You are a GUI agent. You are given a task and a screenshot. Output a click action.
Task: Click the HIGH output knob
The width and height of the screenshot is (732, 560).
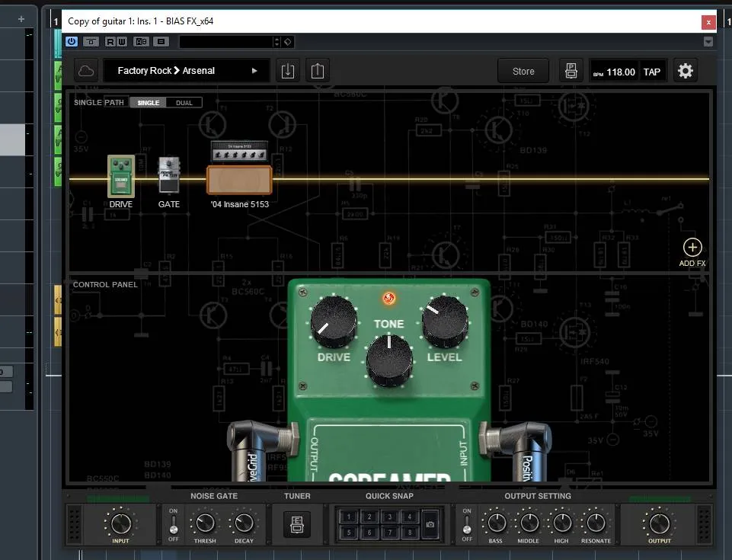561,523
